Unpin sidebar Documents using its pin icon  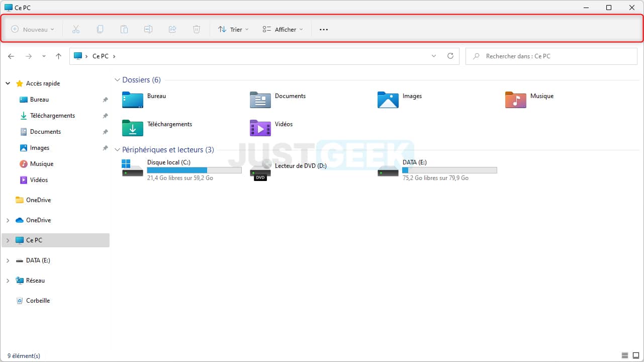pyautogui.click(x=105, y=132)
